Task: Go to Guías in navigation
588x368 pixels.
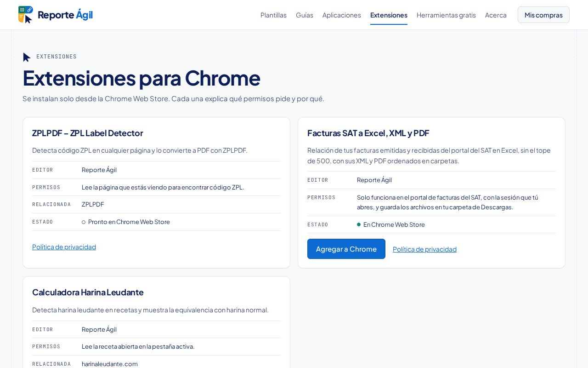Action: pos(305,15)
